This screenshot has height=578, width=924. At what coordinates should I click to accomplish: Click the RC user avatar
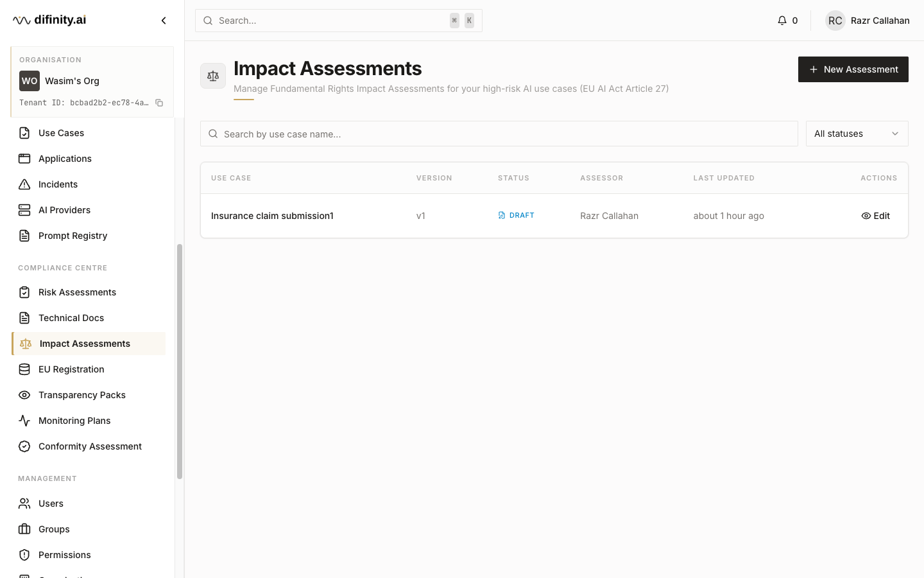[835, 21]
